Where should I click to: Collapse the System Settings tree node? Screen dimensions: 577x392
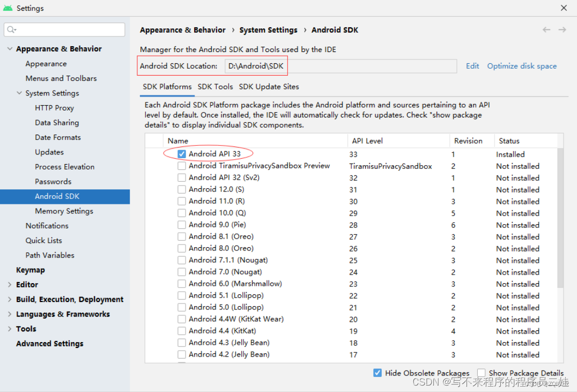point(19,93)
